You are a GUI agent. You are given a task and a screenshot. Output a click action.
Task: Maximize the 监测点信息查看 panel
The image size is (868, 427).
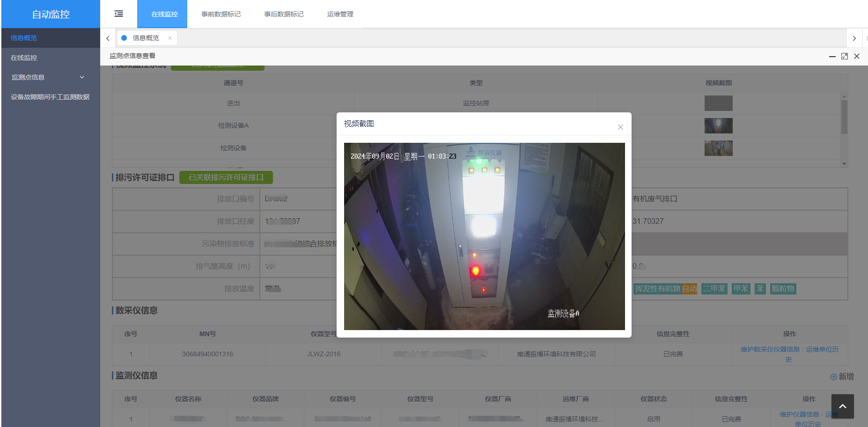coord(845,56)
